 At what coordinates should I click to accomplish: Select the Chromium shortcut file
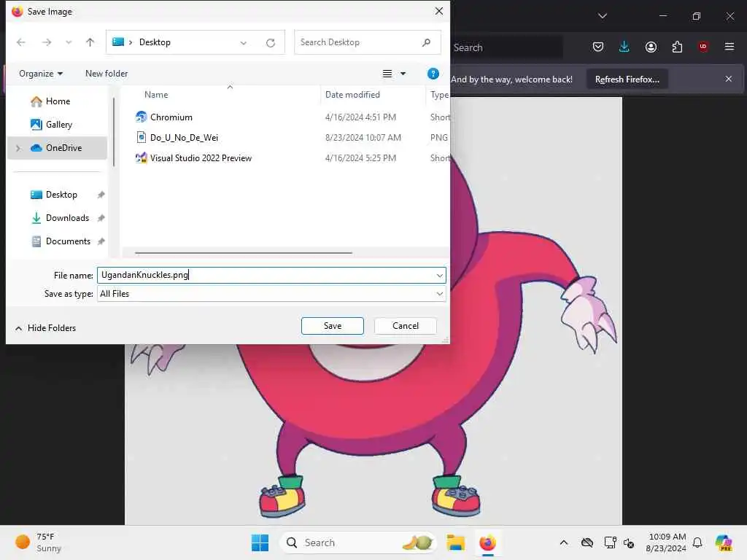point(171,117)
